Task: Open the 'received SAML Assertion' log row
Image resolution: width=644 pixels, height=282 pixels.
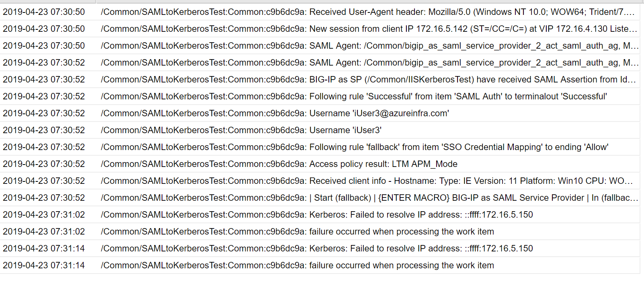Action: [368, 80]
